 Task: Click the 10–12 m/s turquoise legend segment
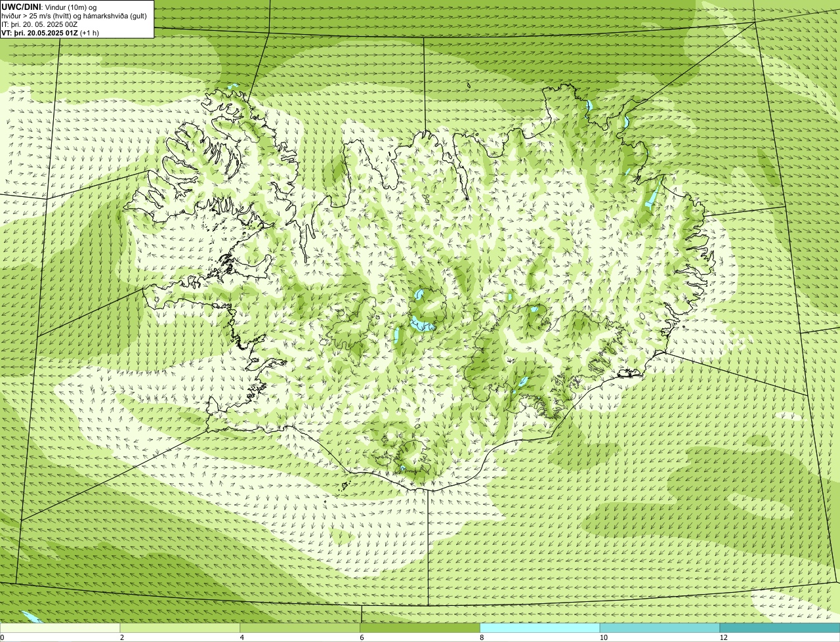pyautogui.click(x=660, y=628)
